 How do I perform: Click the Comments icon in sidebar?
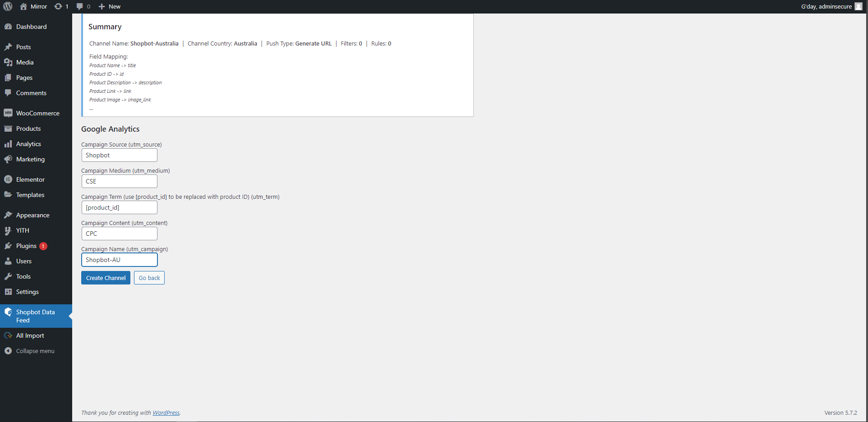pyautogui.click(x=8, y=93)
